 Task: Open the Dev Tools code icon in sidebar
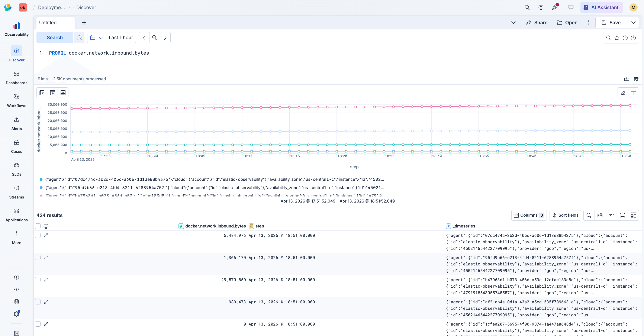[x=16, y=289]
